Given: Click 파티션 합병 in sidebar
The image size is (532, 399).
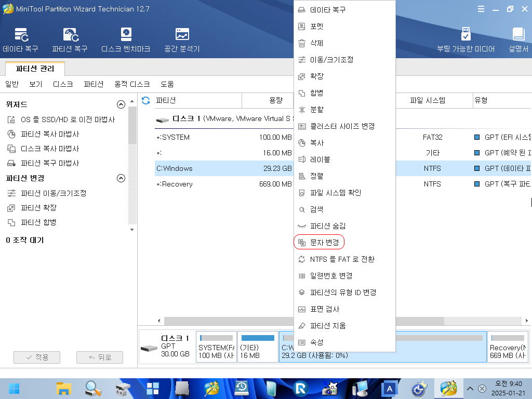Looking at the screenshot, I should pos(32,222).
